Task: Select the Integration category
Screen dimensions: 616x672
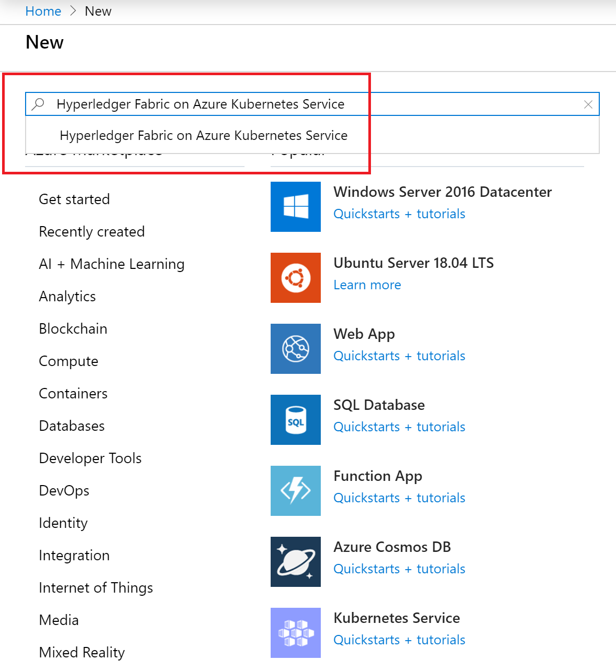Action: click(x=74, y=556)
